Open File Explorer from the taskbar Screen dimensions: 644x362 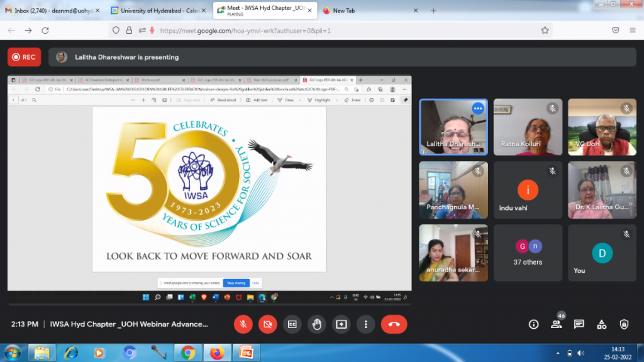[42, 353]
